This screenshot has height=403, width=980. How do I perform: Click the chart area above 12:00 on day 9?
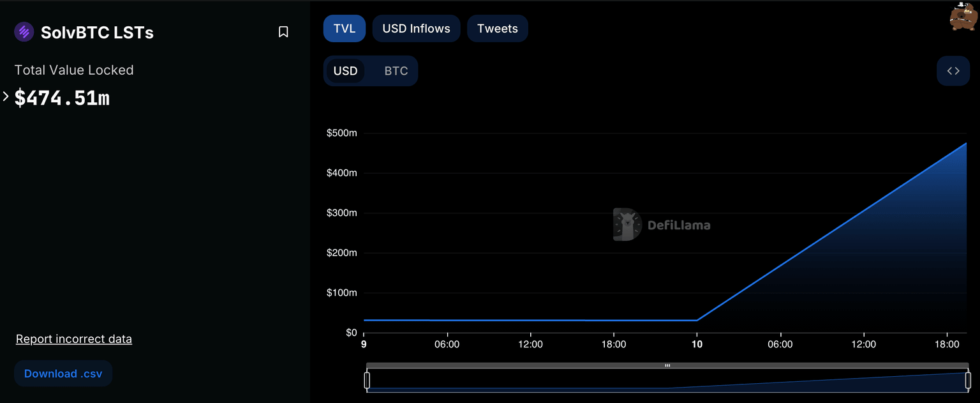point(530,320)
